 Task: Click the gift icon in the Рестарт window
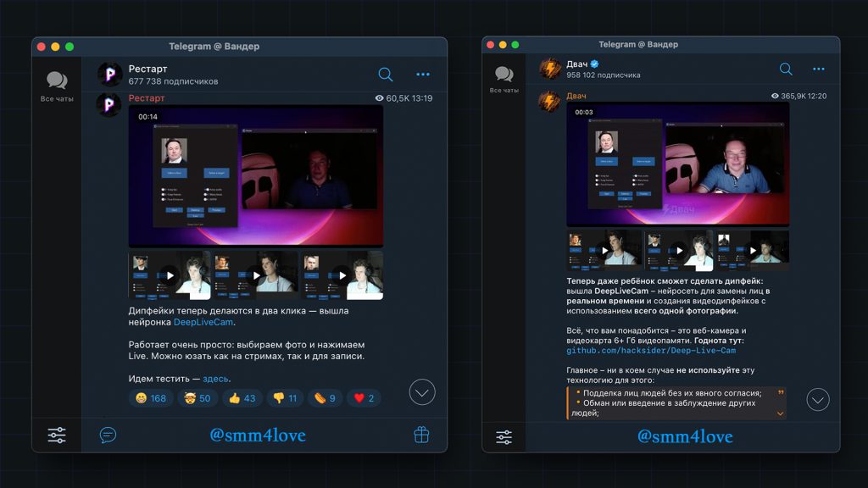(x=421, y=435)
